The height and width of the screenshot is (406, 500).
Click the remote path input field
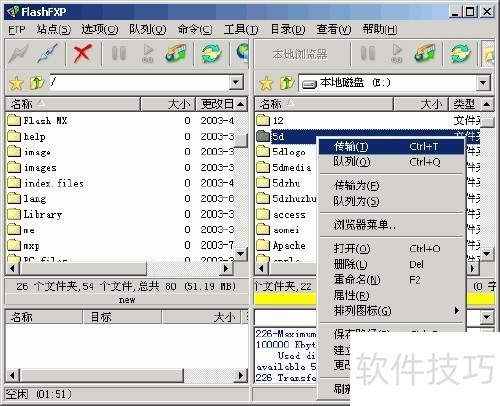[139, 82]
